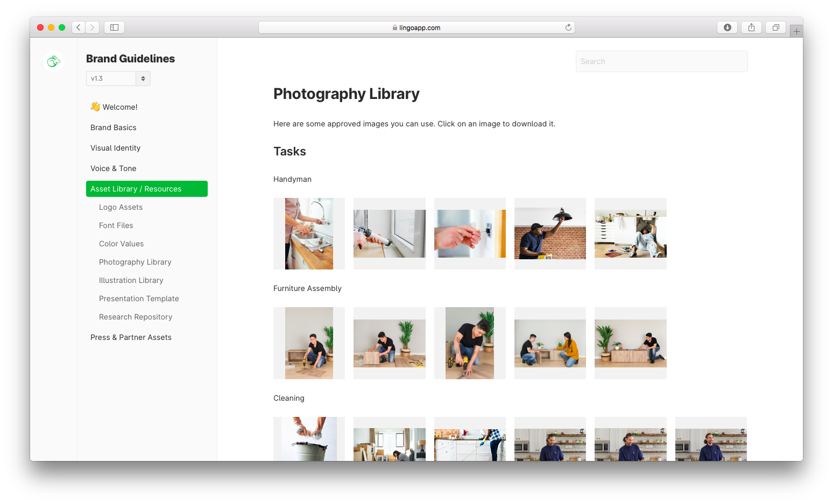Select the caulking gun window photo
The height and width of the screenshot is (504, 833).
[389, 234]
